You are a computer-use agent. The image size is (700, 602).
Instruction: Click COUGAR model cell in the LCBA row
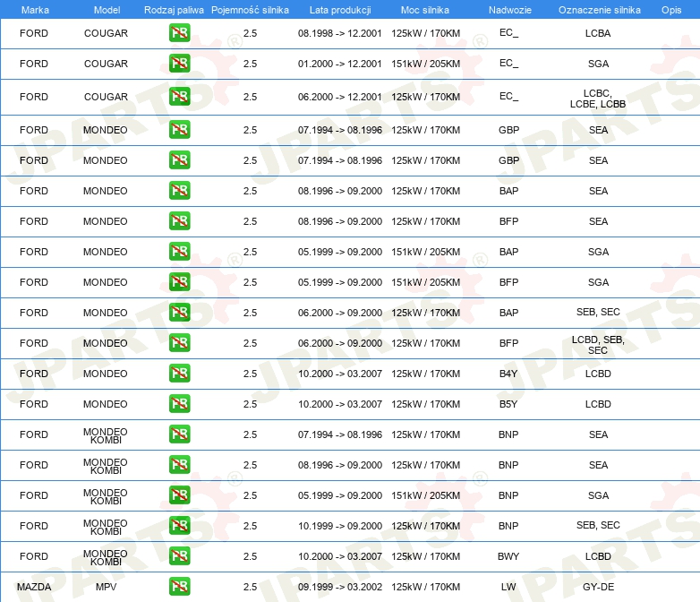[x=106, y=33]
